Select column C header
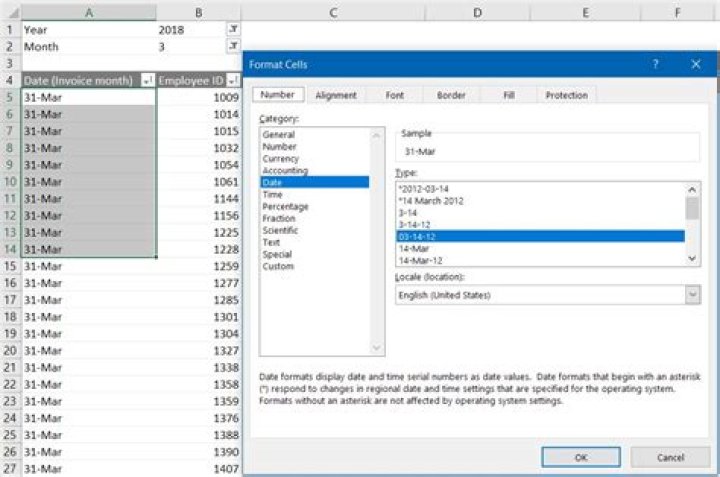 (x=333, y=12)
